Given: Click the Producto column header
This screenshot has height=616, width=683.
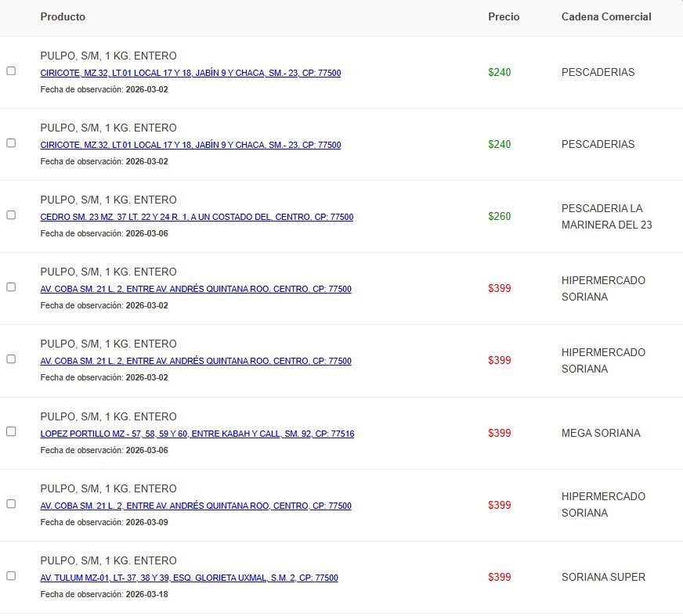Looking at the screenshot, I should coord(63,16).
